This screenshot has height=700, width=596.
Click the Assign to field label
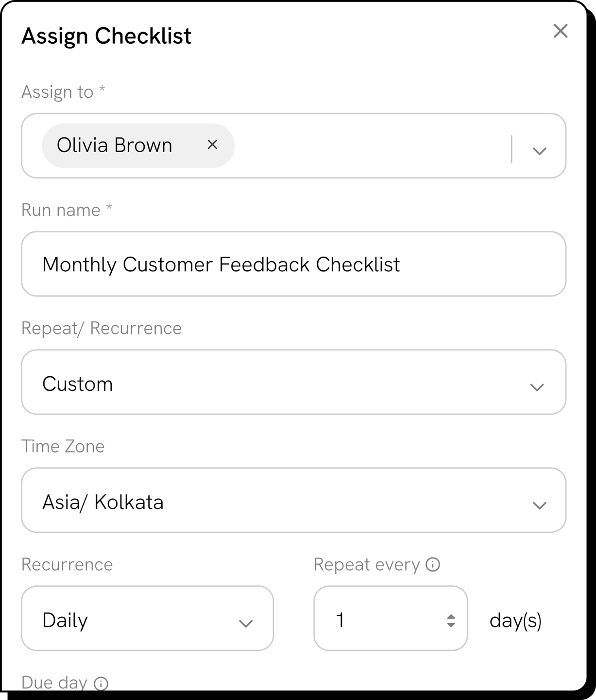coord(57,92)
